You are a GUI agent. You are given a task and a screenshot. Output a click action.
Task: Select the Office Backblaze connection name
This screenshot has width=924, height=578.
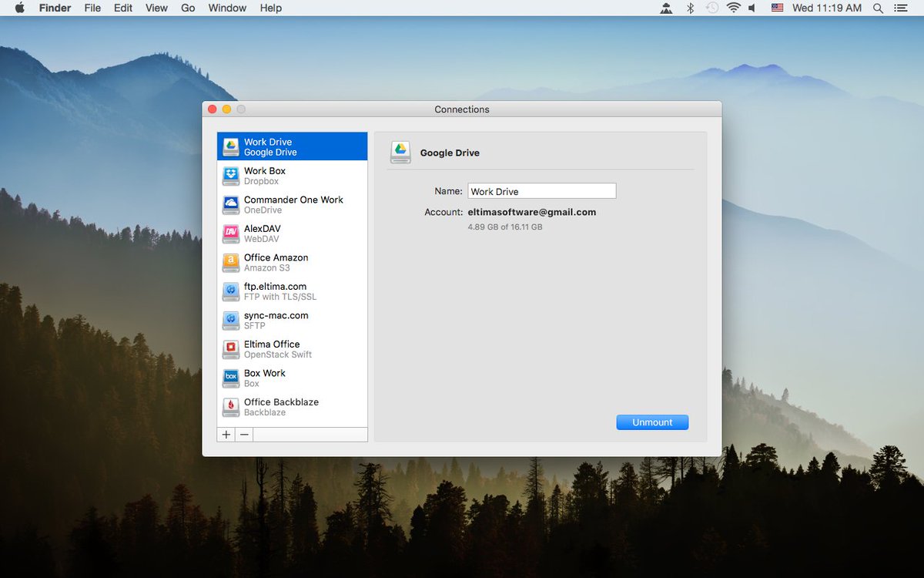pyautogui.click(x=281, y=402)
